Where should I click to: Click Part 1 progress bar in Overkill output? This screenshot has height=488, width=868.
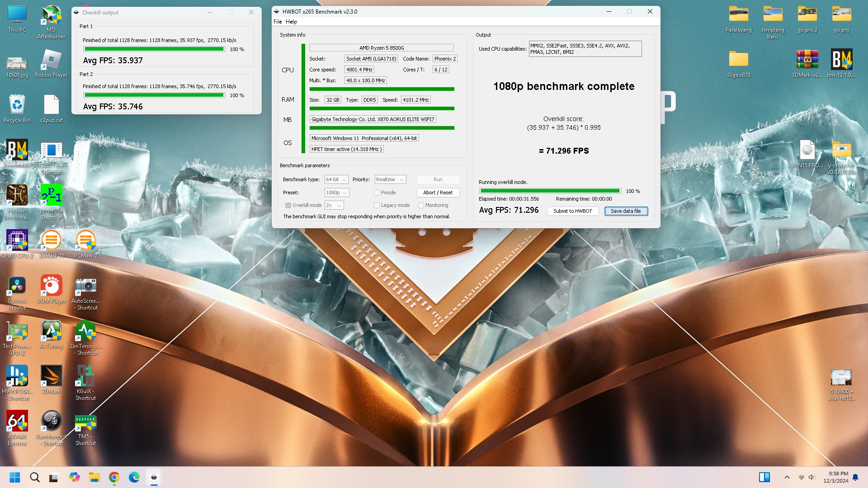pos(154,49)
